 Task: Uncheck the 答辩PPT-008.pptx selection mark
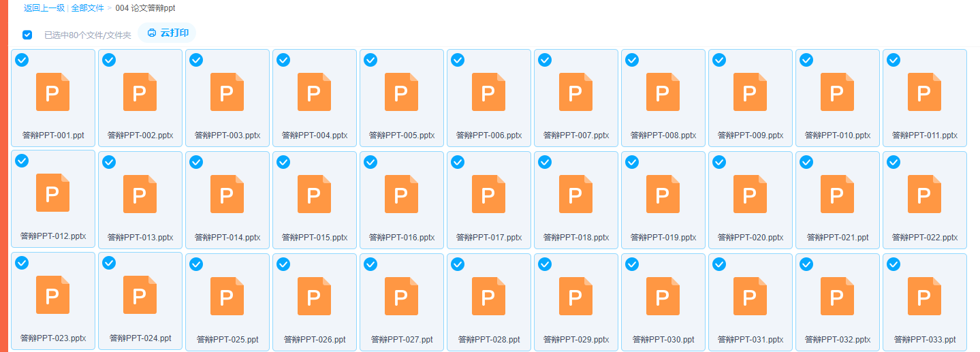632,60
